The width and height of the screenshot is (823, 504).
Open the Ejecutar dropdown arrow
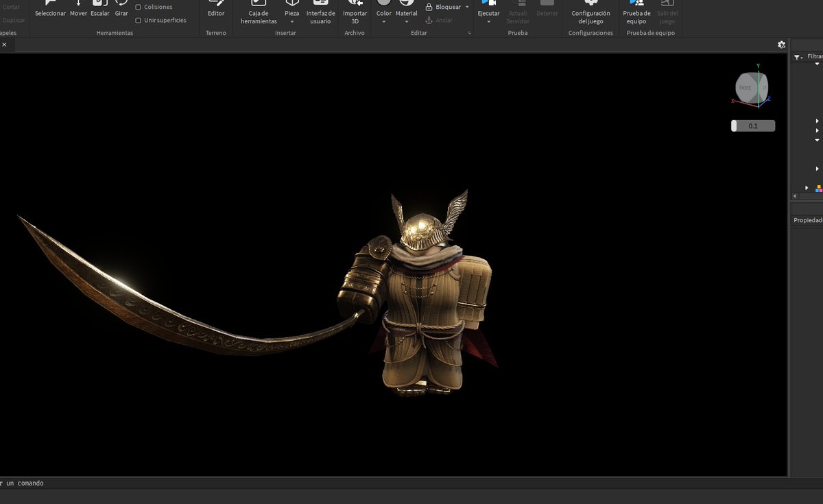[488, 22]
